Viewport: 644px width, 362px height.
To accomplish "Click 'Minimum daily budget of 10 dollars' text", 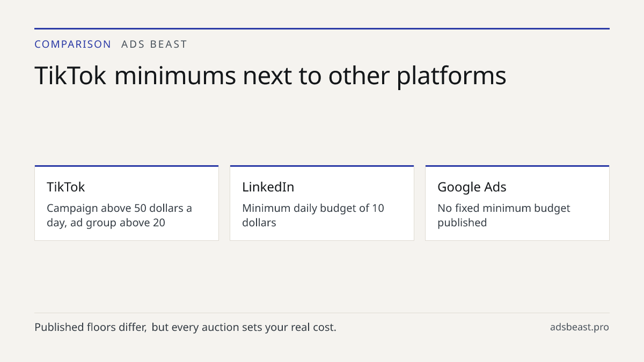I will 313,215.
